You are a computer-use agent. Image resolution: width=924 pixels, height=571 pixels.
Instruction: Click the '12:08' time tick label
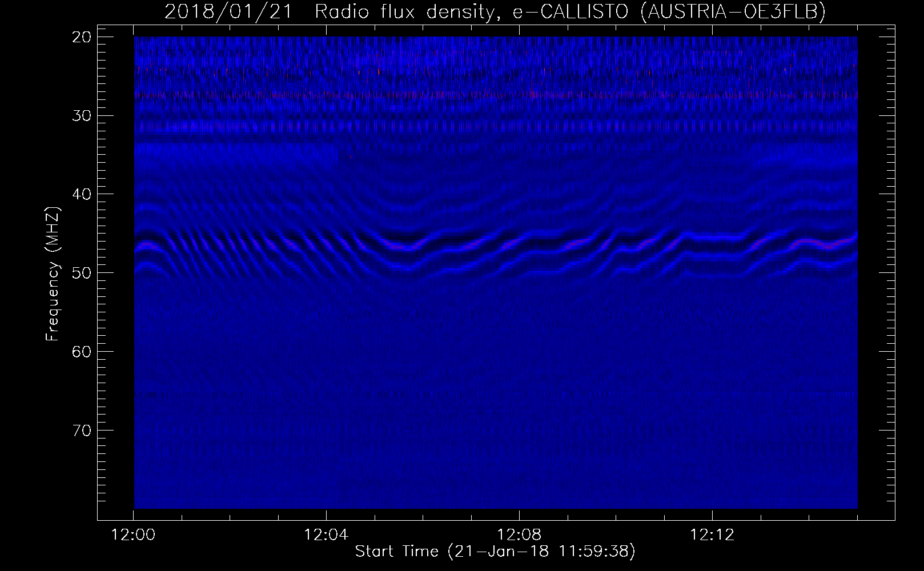point(519,536)
